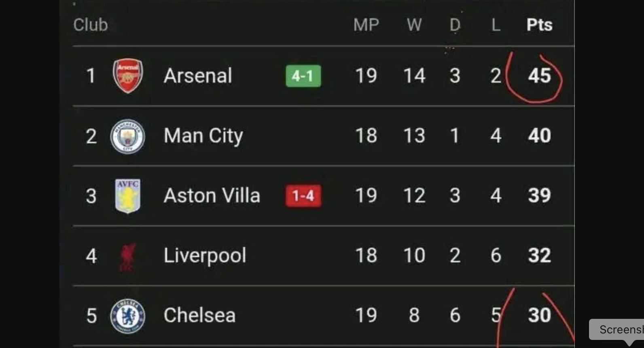The width and height of the screenshot is (644, 348).
Task: Click the Club column header
Action: (x=90, y=25)
